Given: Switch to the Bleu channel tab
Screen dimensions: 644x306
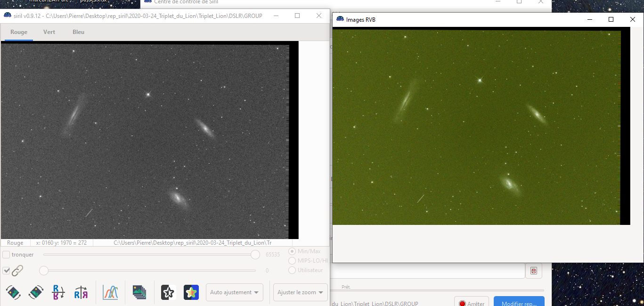Looking at the screenshot, I should click(79, 32).
